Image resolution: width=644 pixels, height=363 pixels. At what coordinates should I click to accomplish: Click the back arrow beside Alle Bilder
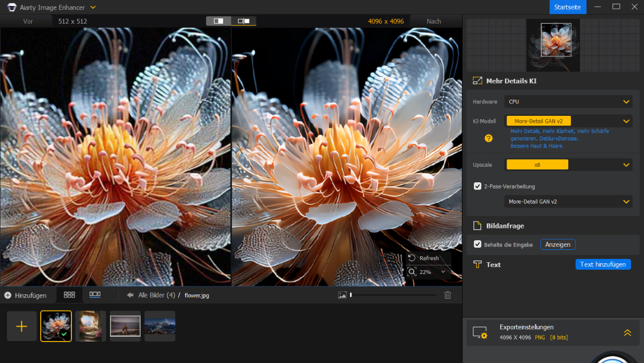click(x=130, y=295)
